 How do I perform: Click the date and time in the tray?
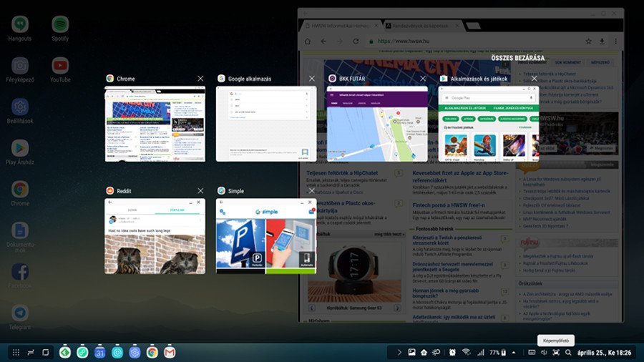click(x=604, y=352)
